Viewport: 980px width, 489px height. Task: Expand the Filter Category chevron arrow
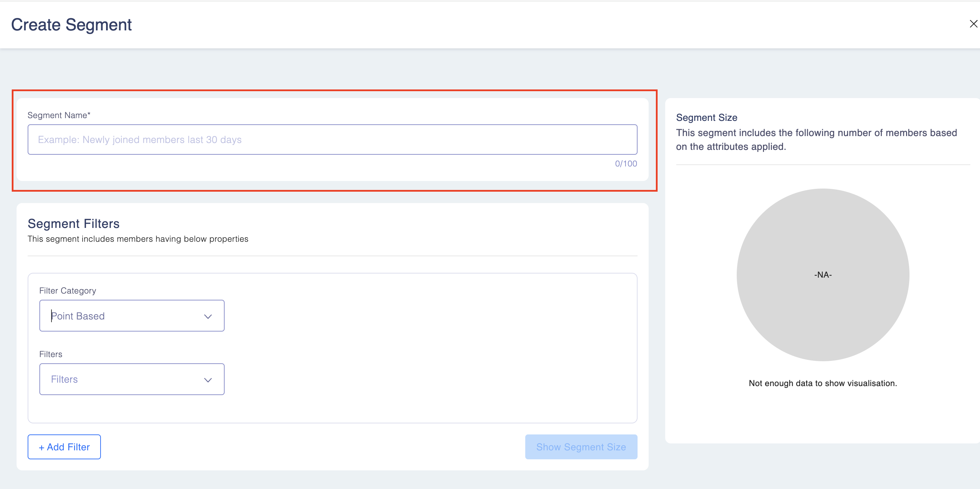208,316
